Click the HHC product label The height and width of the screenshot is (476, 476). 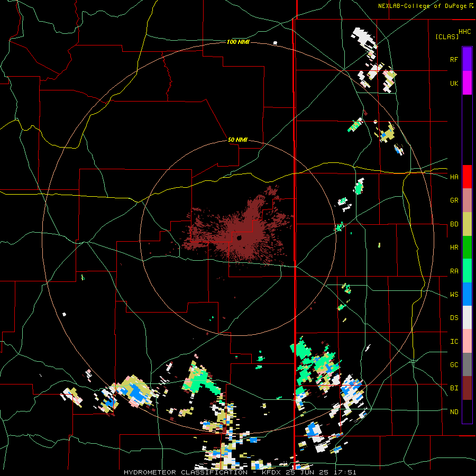pyautogui.click(x=464, y=32)
